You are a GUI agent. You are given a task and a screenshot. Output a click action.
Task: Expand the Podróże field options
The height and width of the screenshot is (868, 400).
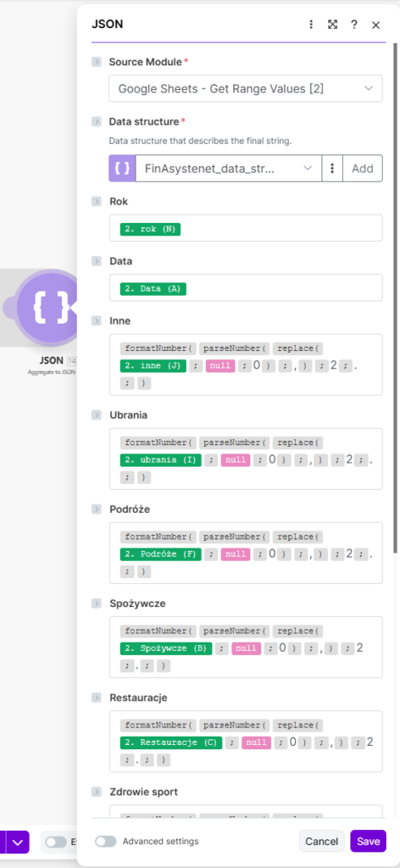click(97, 509)
